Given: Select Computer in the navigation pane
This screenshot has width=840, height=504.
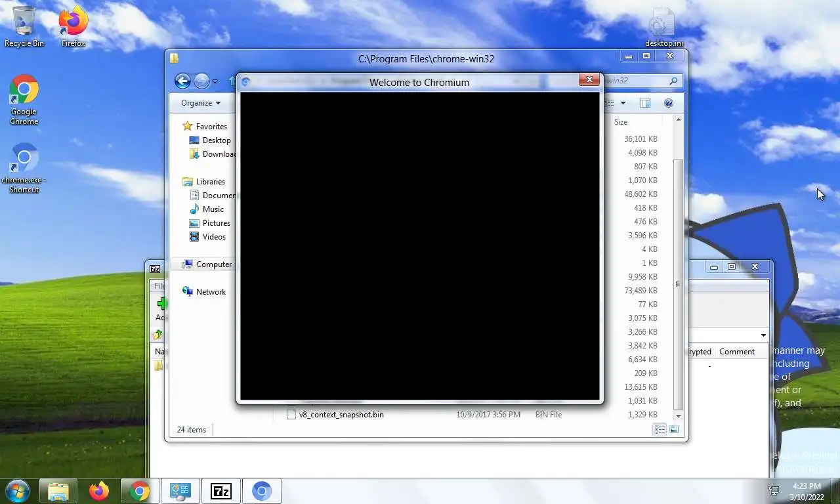Looking at the screenshot, I should (214, 264).
